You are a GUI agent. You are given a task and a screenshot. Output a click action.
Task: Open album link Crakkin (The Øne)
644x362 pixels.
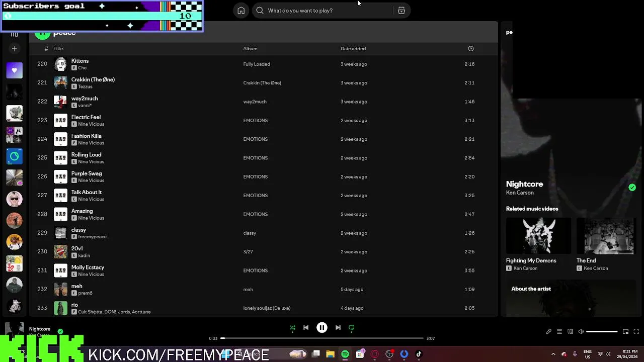coord(262,83)
